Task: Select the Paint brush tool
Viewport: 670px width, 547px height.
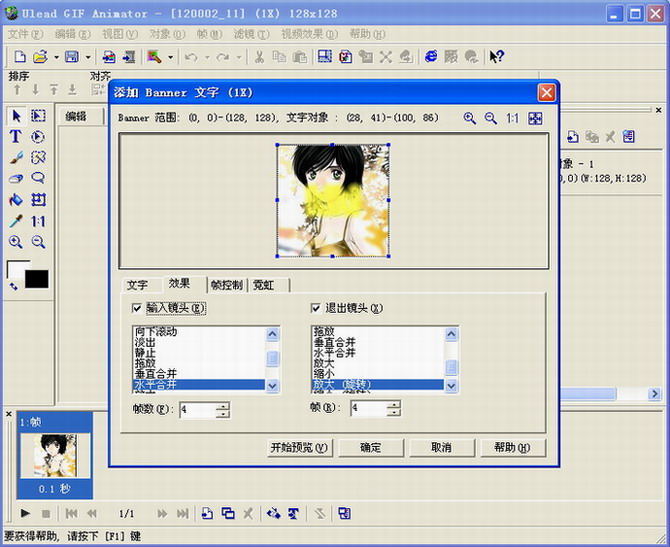Action: (16, 158)
